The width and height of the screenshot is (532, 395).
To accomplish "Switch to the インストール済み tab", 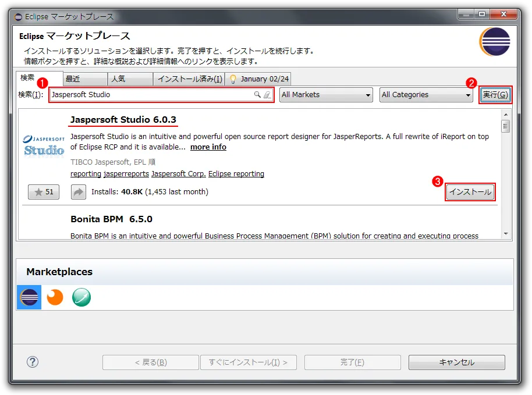I will [189, 79].
